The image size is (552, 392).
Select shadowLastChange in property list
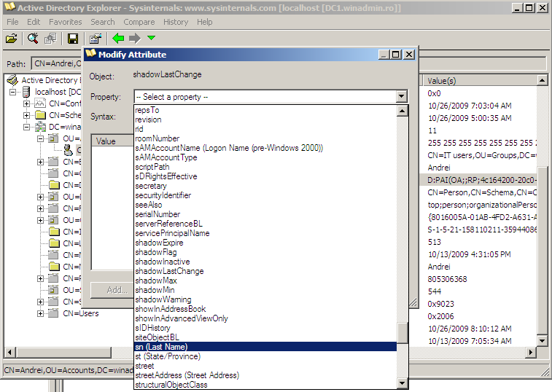pos(265,272)
